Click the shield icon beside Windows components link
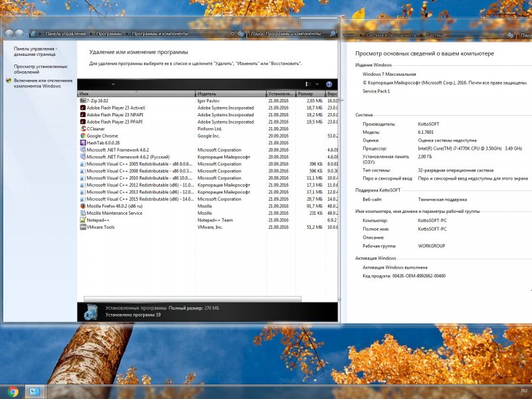The image size is (532, 399). pos(9,80)
